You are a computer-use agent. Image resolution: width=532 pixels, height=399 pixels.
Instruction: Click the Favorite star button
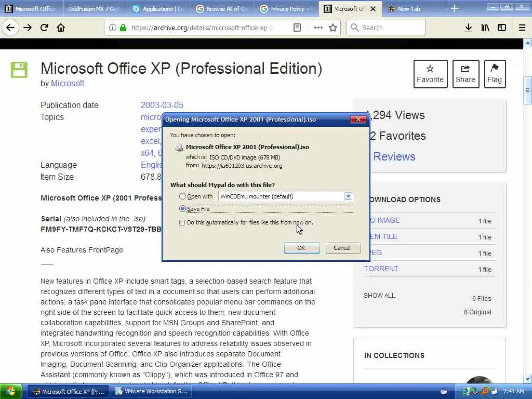tap(430, 74)
